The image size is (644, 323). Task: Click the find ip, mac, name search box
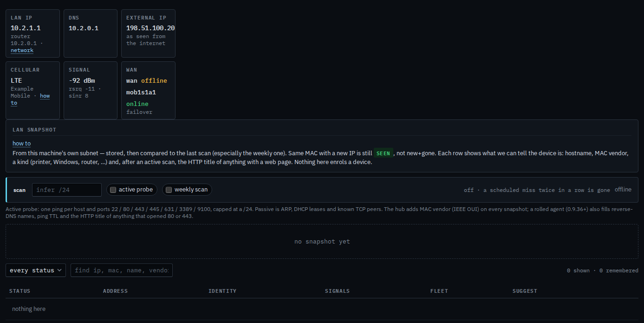click(122, 270)
